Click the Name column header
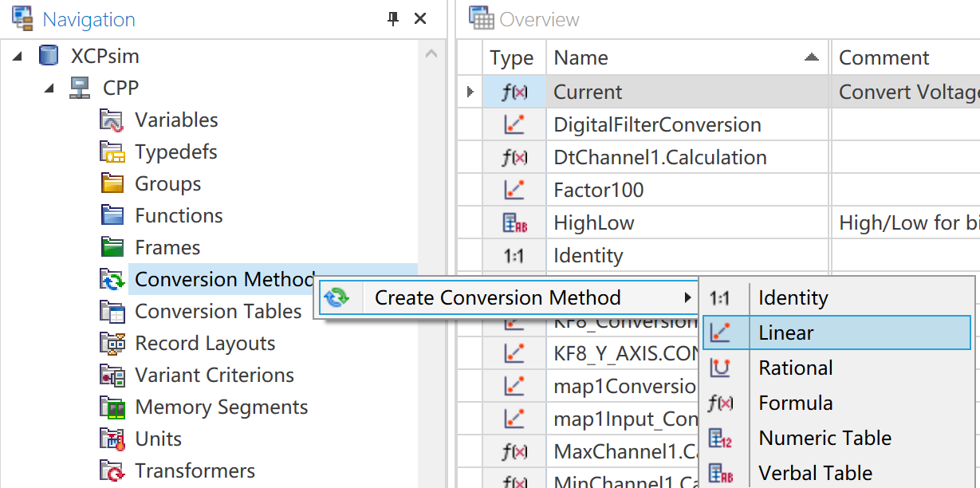Screen dimensions: 980x488 pos(688,58)
